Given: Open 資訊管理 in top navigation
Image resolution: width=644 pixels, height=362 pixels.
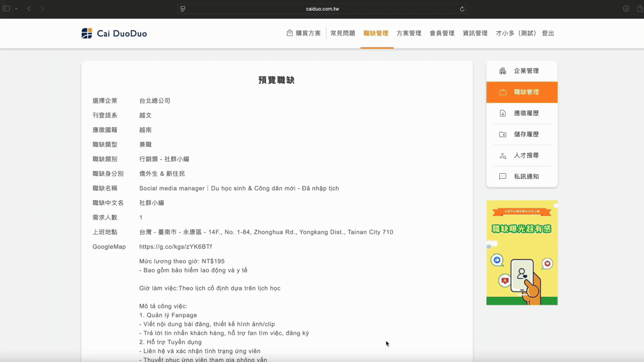Looking at the screenshot, I should [x=475, y=33].
